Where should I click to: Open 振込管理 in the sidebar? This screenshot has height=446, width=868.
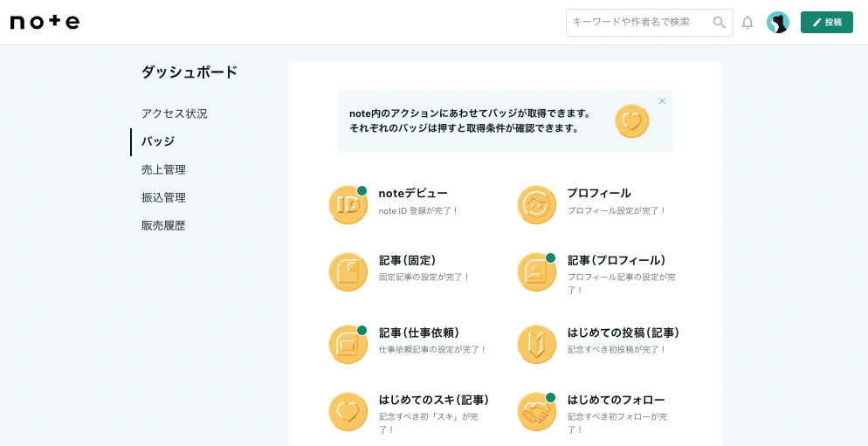point(163,197)
